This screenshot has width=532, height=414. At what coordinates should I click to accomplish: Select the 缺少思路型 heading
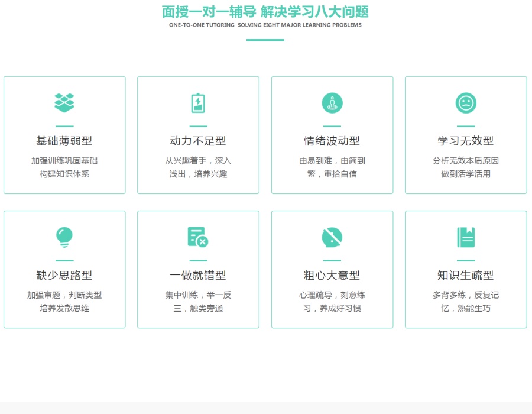64,275
